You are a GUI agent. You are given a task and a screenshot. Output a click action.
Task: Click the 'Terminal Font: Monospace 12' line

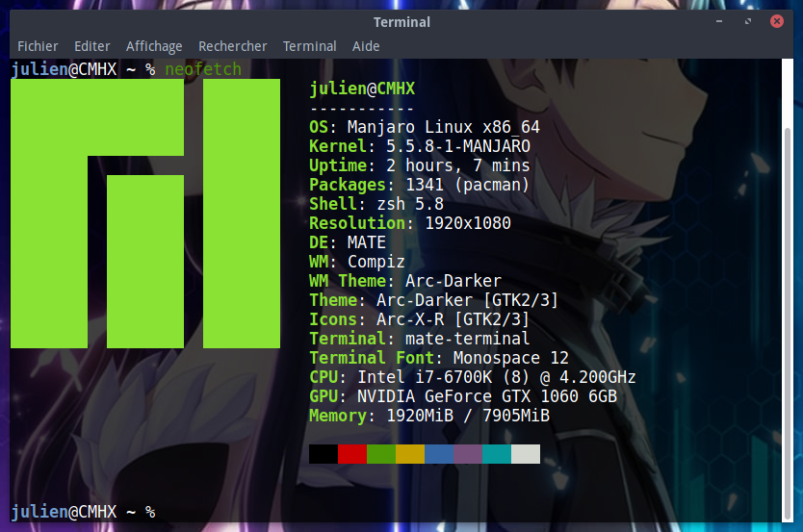(x=439, y=358)
